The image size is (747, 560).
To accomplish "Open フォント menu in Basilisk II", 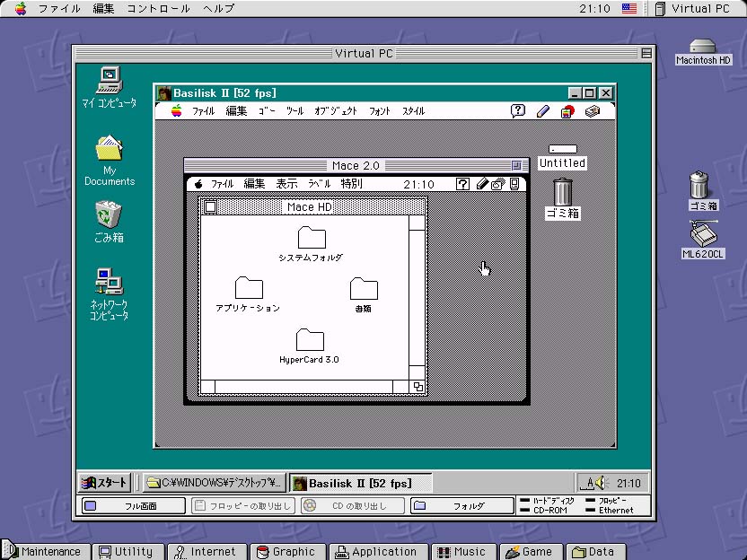I will point(379,111).
